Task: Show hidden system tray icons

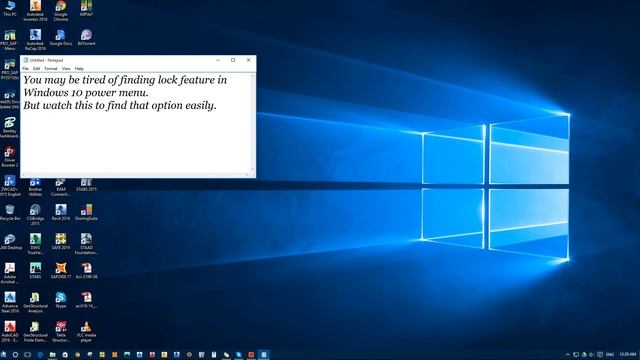Action: [568, 355]
